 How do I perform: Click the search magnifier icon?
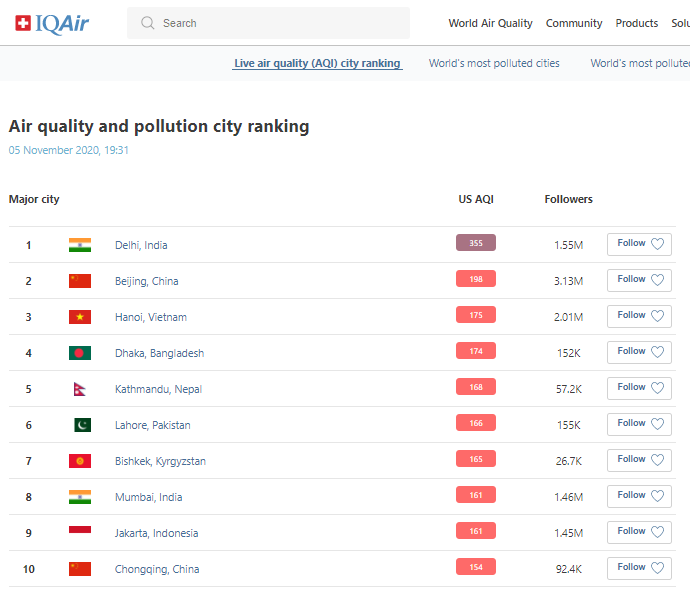(x=148, y=23)
